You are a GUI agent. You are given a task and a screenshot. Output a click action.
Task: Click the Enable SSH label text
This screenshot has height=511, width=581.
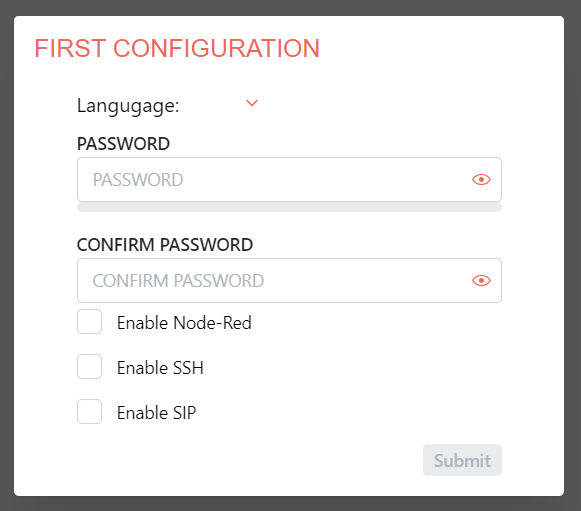(x=160, y=368)
